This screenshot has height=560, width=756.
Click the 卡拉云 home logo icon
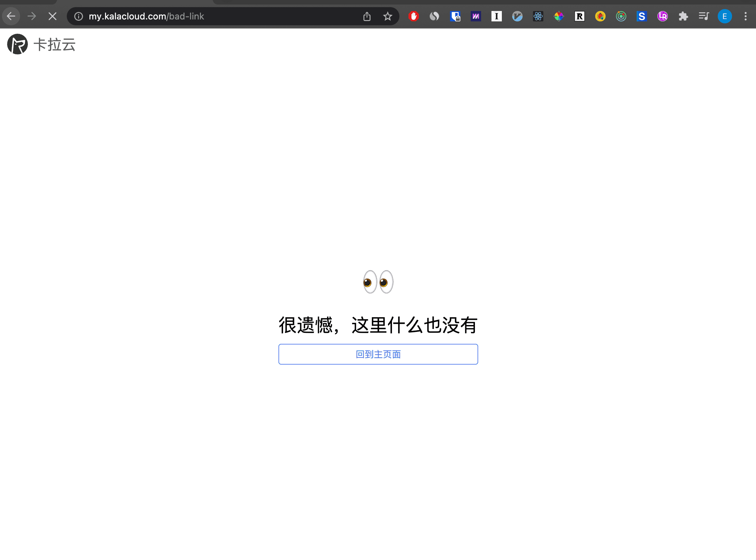pyautogui.click(x=18, y=44)
